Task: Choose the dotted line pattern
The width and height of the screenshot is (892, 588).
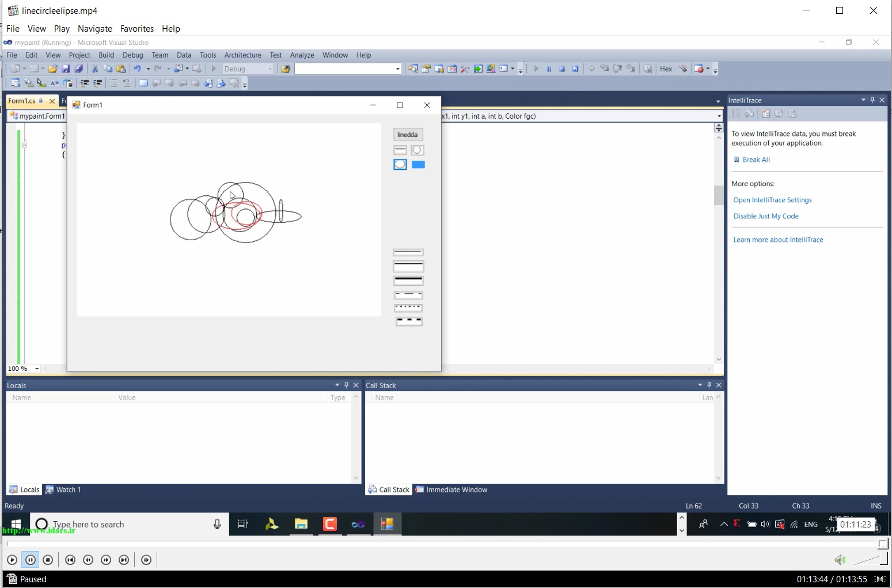Action: tap(408, 308)
